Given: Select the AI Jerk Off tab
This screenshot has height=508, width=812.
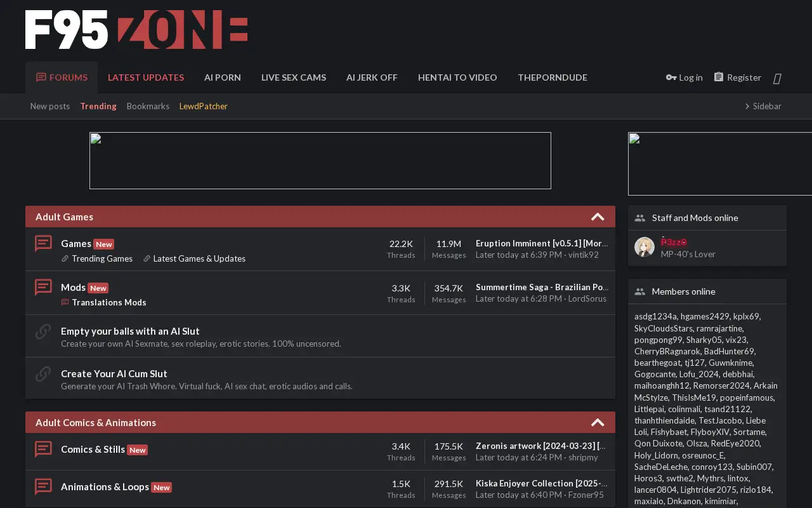Looking at the screenshot, I should [372, 77].
